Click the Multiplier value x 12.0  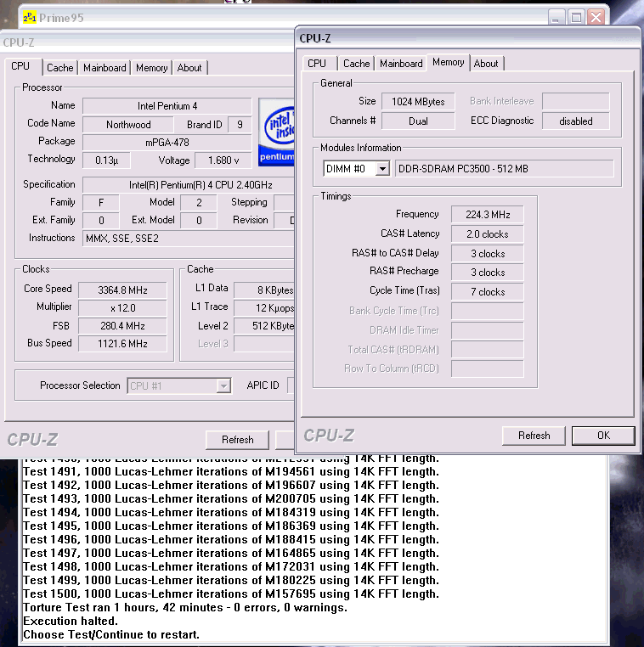(x=122, y=308)
